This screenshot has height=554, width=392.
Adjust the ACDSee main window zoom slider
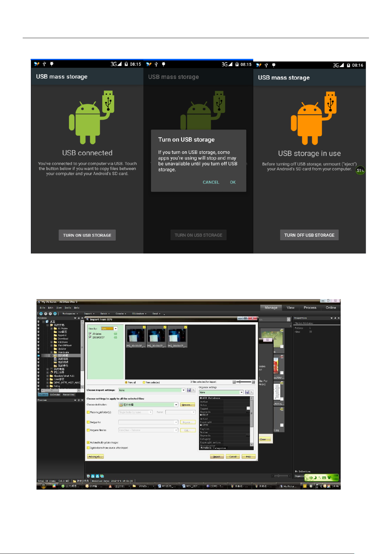click(x=281, y=476)
